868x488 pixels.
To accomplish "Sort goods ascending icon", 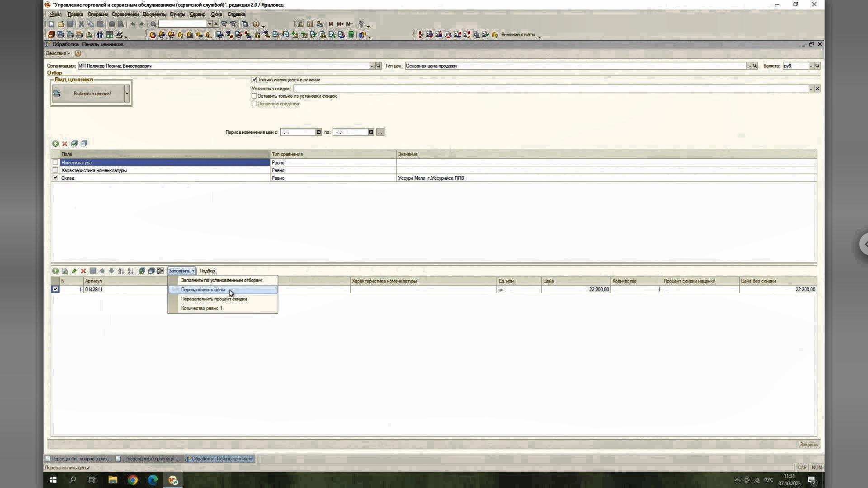I will pos(121,271).
